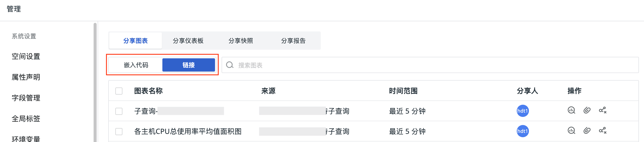Click paperclip link icon in 子查询 row
The width and height of the screenshot is (644, 142).
pos(587,110)
